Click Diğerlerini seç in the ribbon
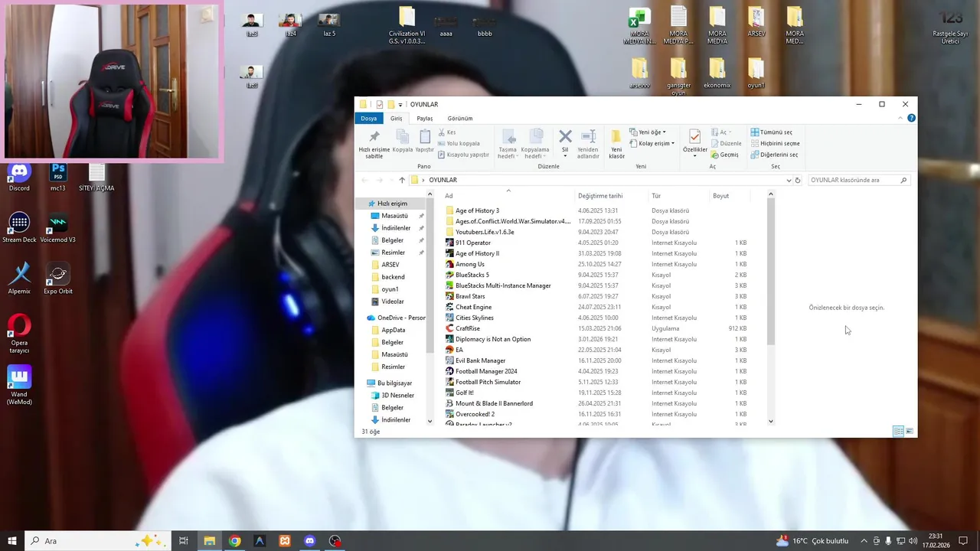Viewport: 980px width, 551px height. (774, 155)
